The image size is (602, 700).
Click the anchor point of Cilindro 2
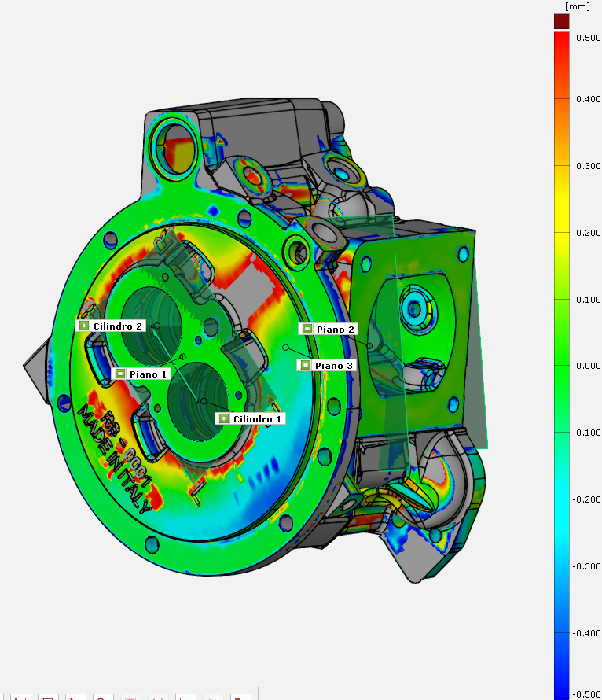click(157, 325)
